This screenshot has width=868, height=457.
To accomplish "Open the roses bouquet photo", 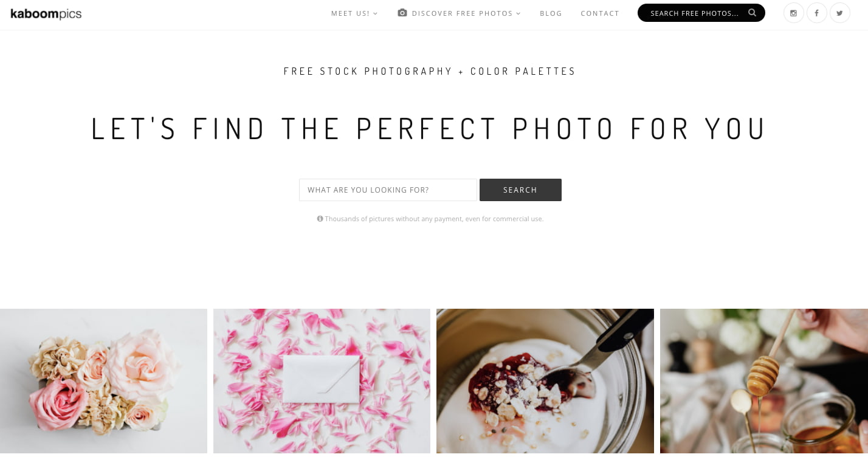I will pyautogui.click(x=103, y=381).
